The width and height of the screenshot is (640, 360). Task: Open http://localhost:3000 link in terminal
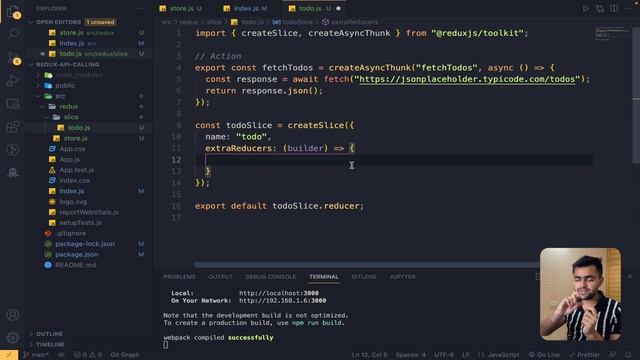pos(279,293)
